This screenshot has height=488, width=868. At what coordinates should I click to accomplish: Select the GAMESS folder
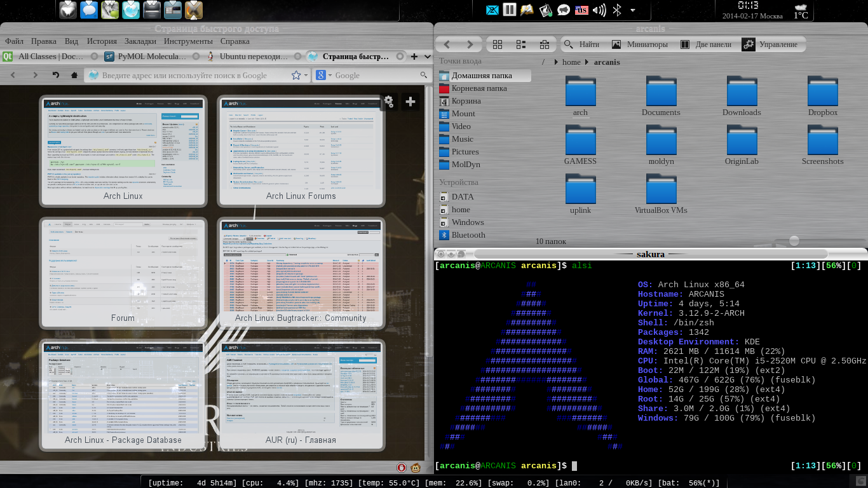click(x=580, y=146)
